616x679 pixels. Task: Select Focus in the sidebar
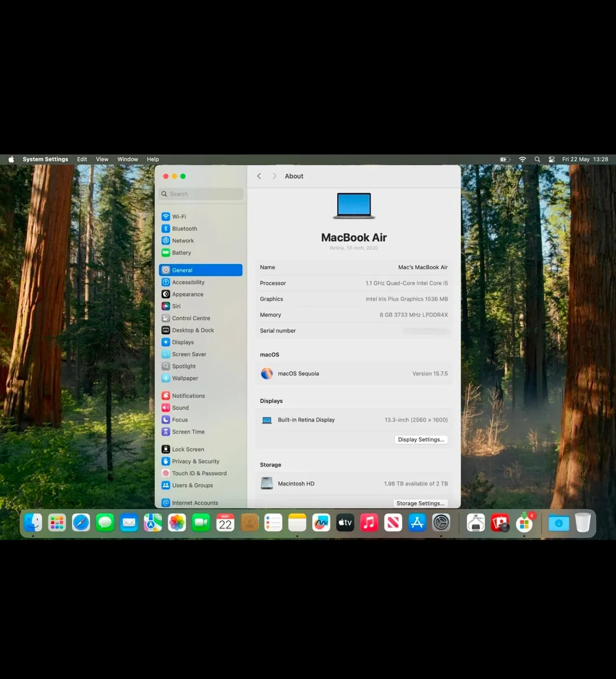pyautogui.click(x=201, y=420)
